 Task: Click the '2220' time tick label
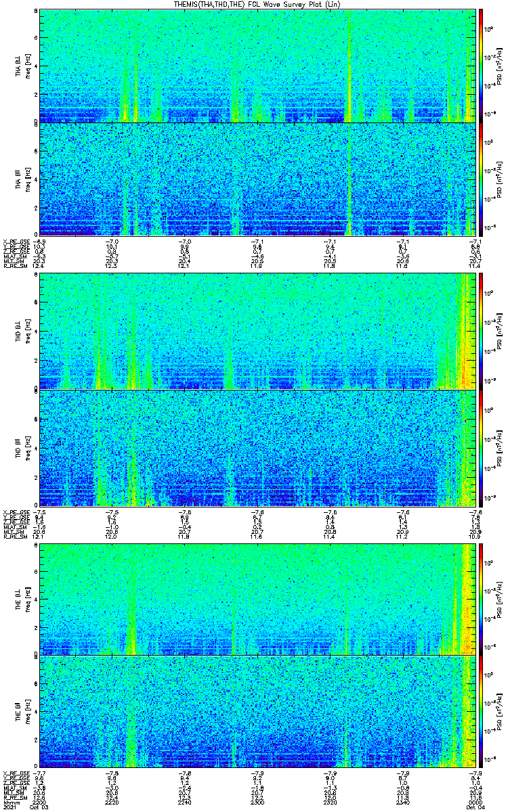[x=112, y=801]
